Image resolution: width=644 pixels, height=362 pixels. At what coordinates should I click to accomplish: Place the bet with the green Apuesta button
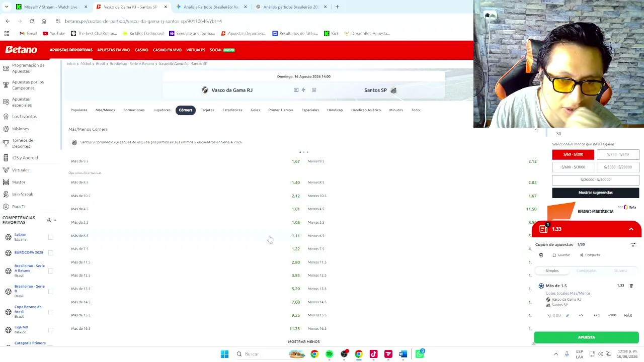point(586,337)
